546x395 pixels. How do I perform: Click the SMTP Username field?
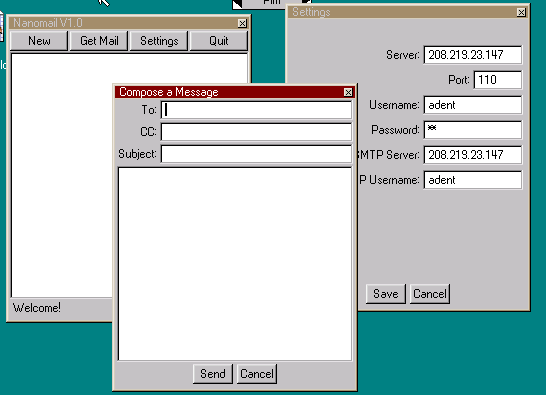[473, 180]
